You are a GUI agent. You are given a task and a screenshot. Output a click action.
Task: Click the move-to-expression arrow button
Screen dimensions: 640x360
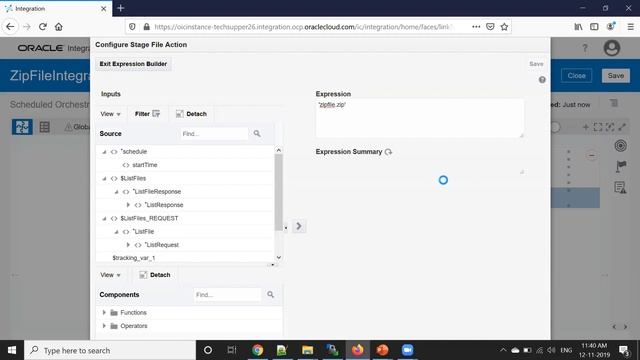point(299,226)
